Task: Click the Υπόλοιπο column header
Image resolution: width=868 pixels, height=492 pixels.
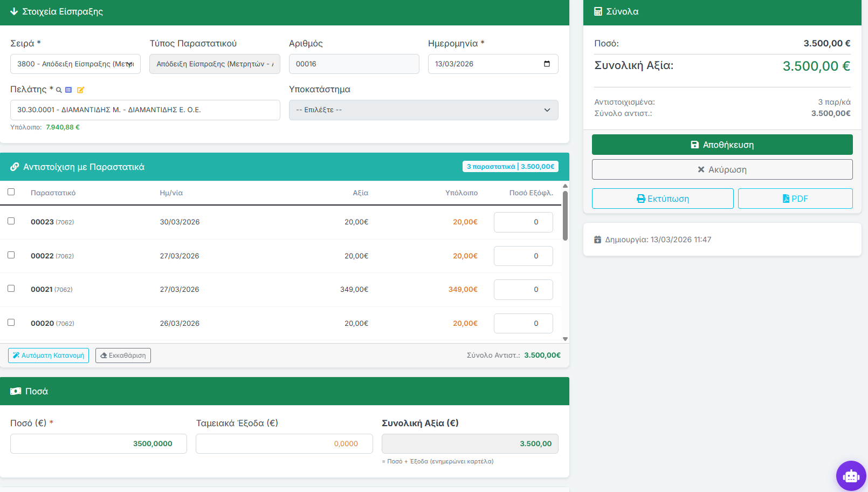Action: pyautogui.click(x=461, y=193)
